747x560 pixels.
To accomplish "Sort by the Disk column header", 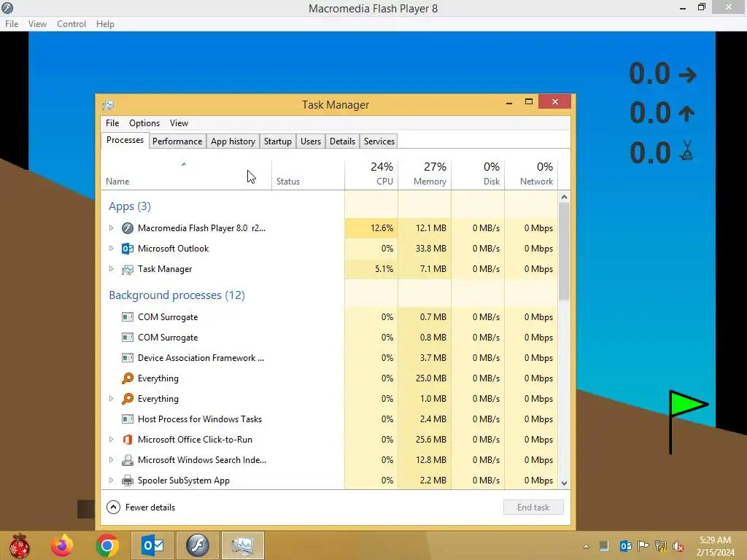I will tap(478, 174).
